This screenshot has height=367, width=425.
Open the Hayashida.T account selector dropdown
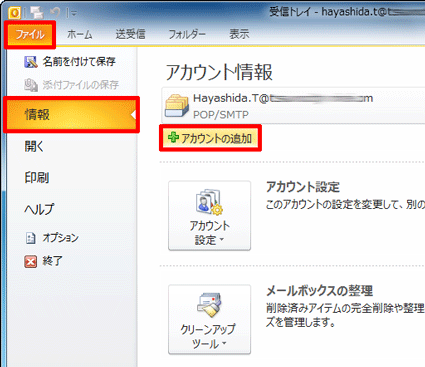[293, 106]
